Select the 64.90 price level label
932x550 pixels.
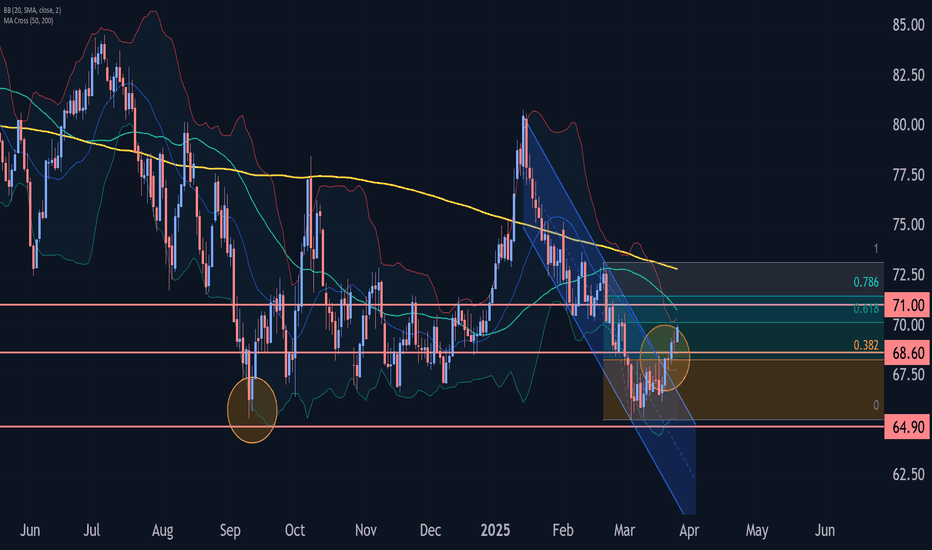[x=908, y=427]
